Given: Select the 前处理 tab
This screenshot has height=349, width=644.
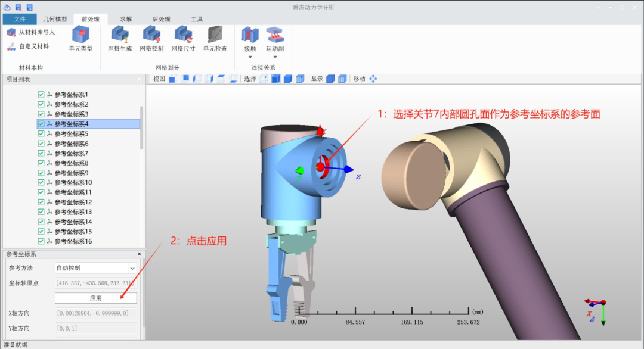Looking at the screenshot, I should (91, 19).
